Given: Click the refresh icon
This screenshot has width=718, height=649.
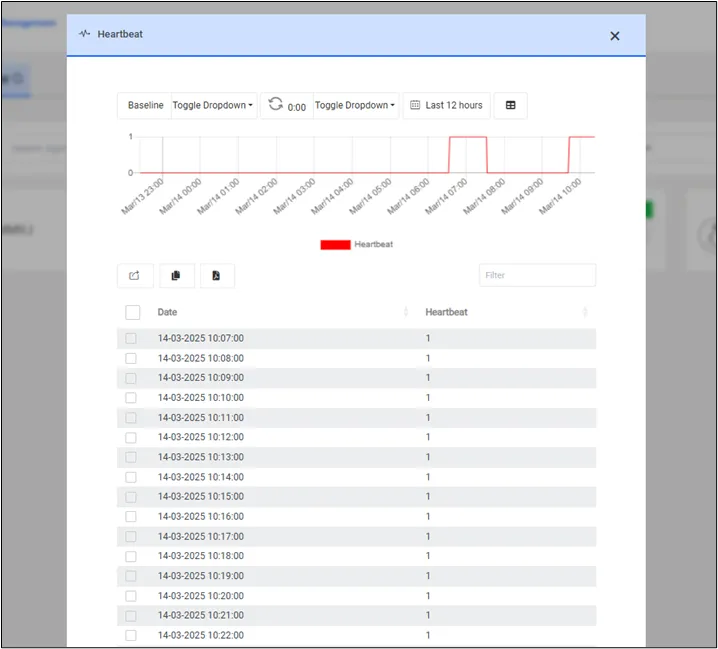Looking at the screenshot, I should click(275, 104).
